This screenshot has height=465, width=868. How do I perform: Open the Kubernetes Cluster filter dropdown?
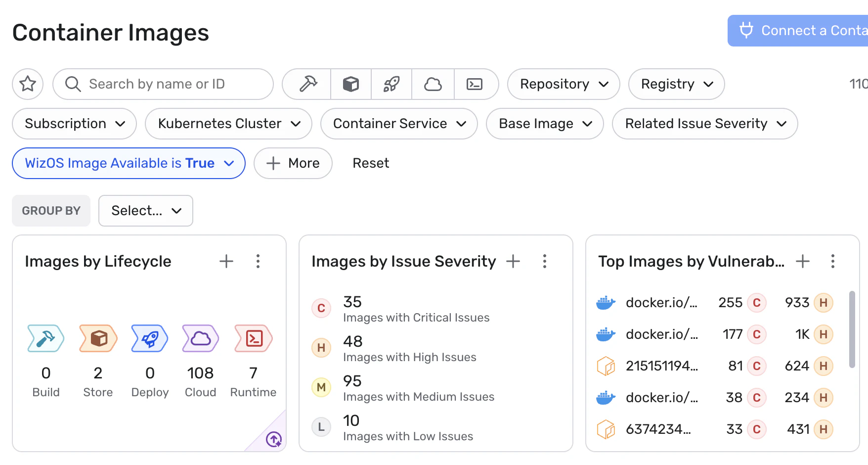click(228, 124)
